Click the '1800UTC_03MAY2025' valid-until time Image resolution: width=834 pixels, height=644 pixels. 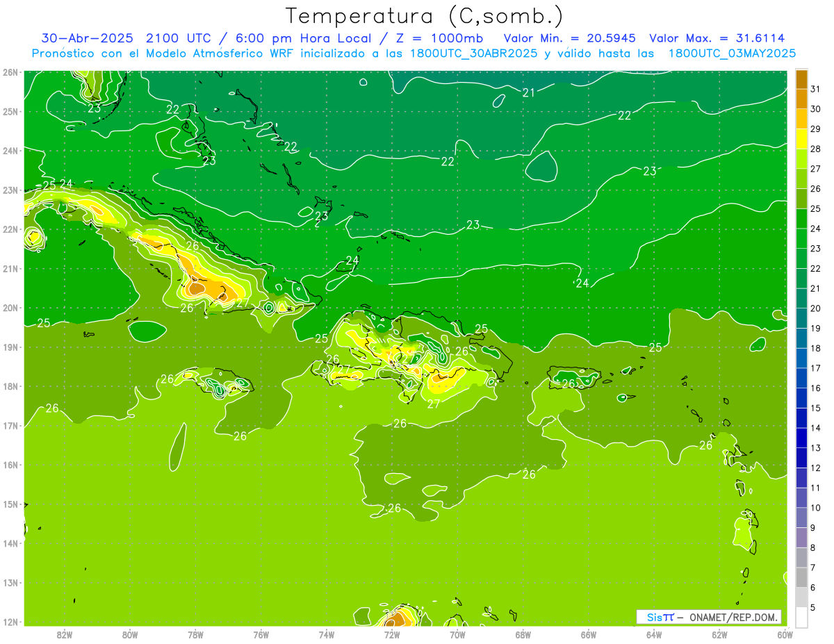732,53
